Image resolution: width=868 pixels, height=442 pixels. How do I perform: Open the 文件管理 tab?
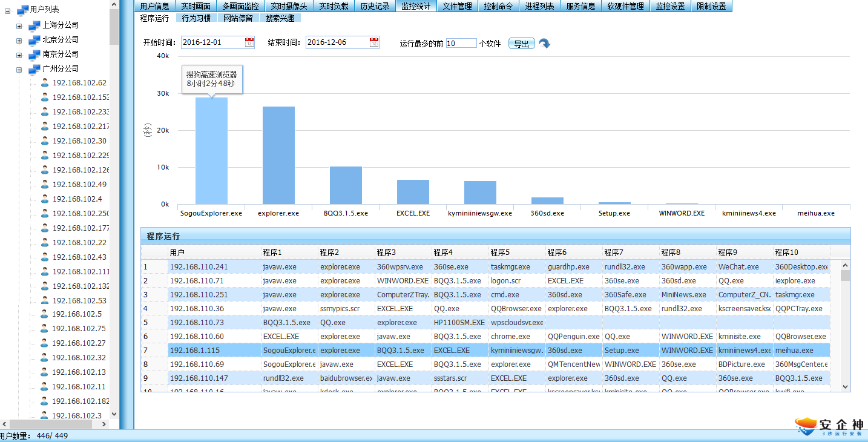457,6
